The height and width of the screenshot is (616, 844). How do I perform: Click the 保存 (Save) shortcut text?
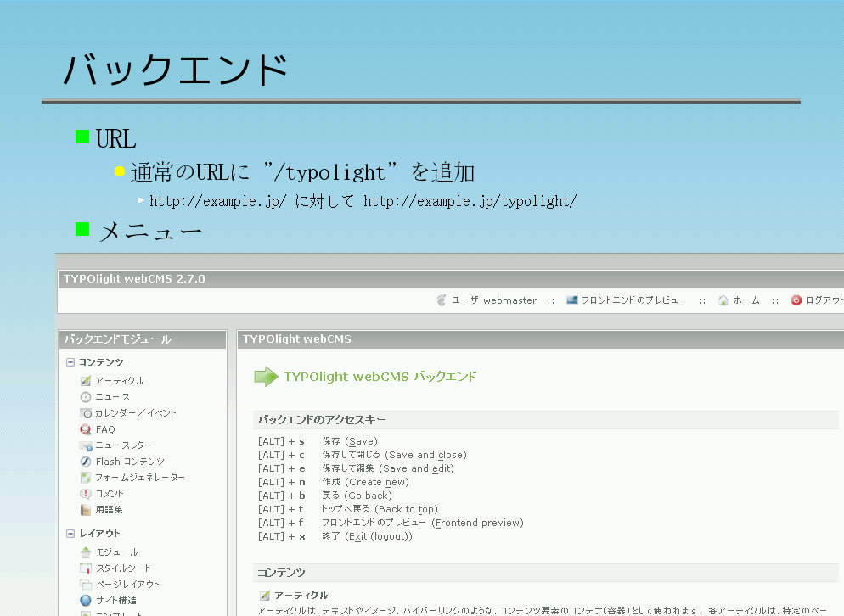pos(350,442)
